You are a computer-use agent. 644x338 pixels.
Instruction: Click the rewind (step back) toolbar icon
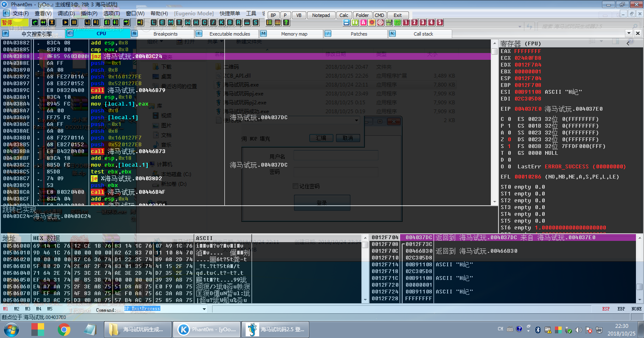point(43,22)
